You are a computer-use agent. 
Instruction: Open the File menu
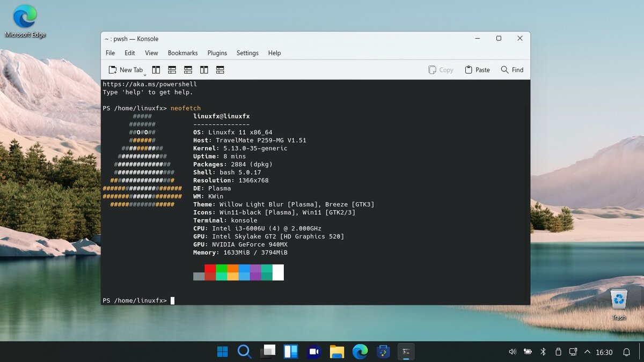click(x=110, y=53)
